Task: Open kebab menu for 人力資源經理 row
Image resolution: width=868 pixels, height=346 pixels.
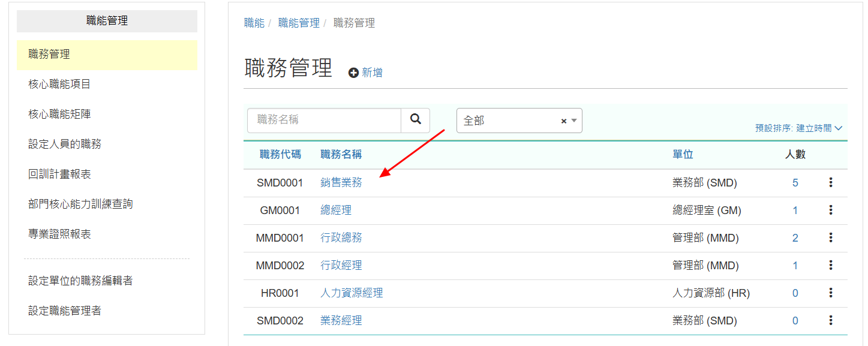Action: [x=831, y=293]
